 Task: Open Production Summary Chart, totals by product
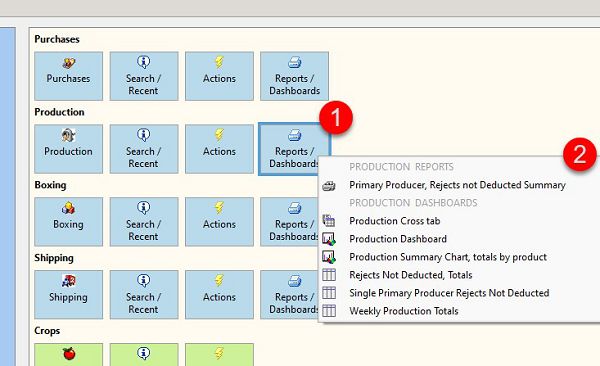448,257
